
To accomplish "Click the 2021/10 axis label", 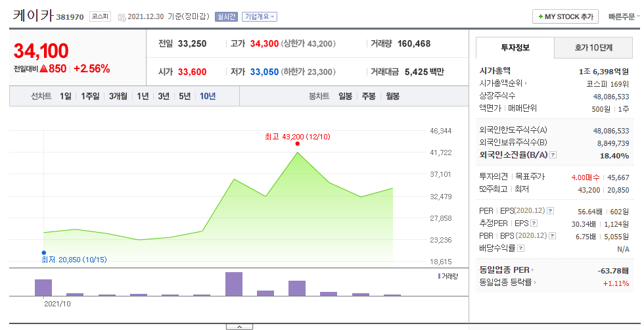I will (57, 304).
